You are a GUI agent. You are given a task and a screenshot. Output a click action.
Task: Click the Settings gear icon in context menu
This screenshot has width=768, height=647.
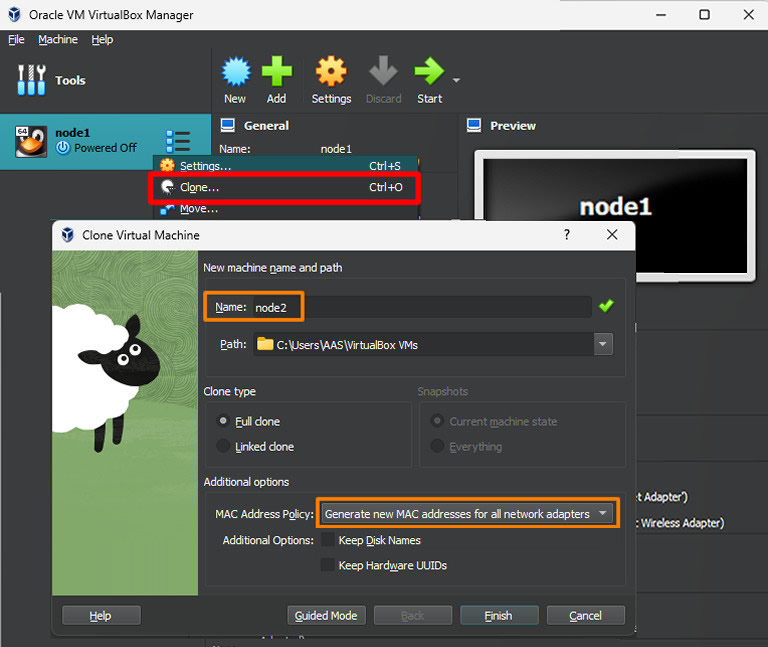pos(168,166)
